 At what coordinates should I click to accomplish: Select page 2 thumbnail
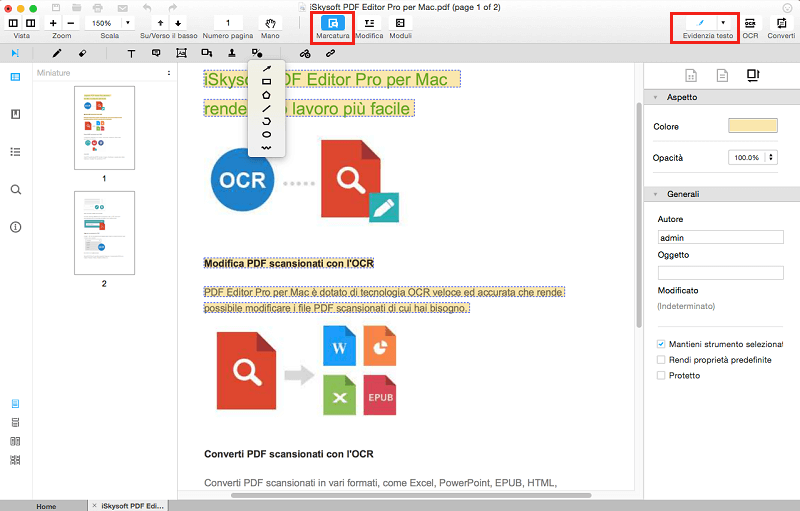coord(105,233)
